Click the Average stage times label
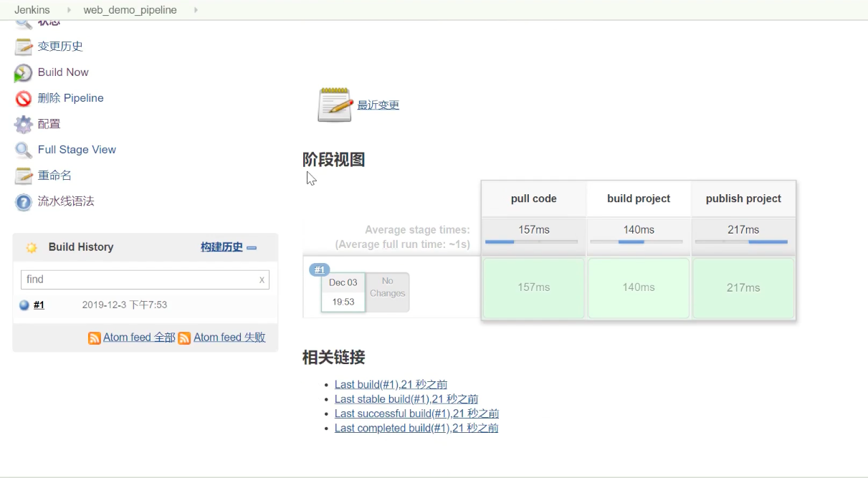This screenshot has height=478, width=868. pyautogui.click(x=417, y=230)
